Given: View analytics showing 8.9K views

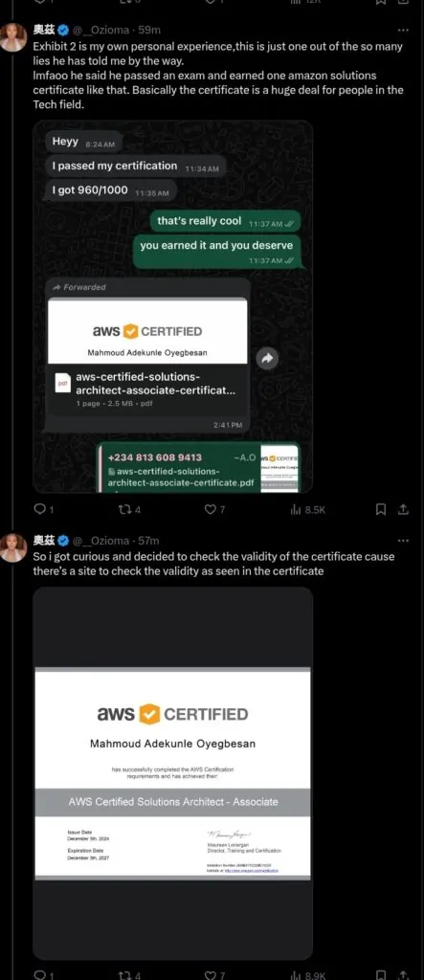Looking at the screenshot, I should click(307, 974).
